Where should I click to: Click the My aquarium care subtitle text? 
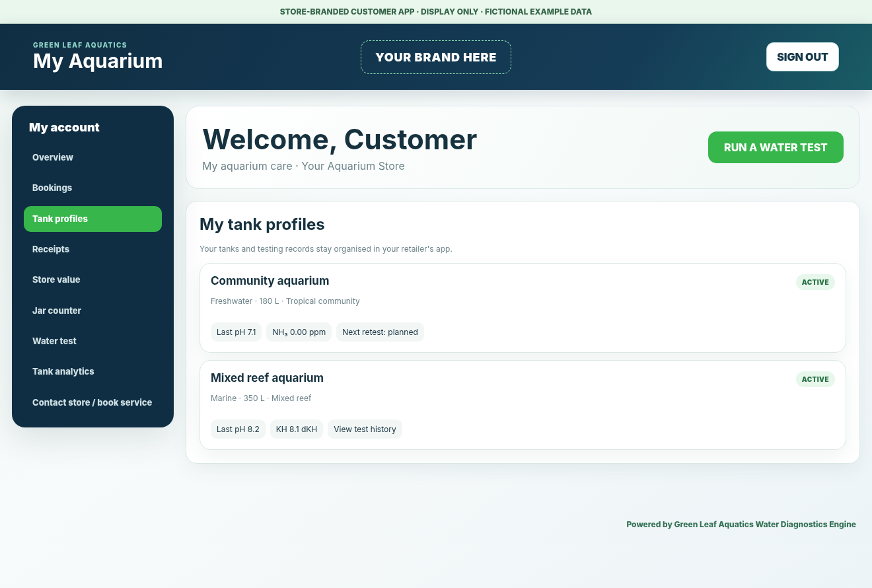(x=303, y=166)
